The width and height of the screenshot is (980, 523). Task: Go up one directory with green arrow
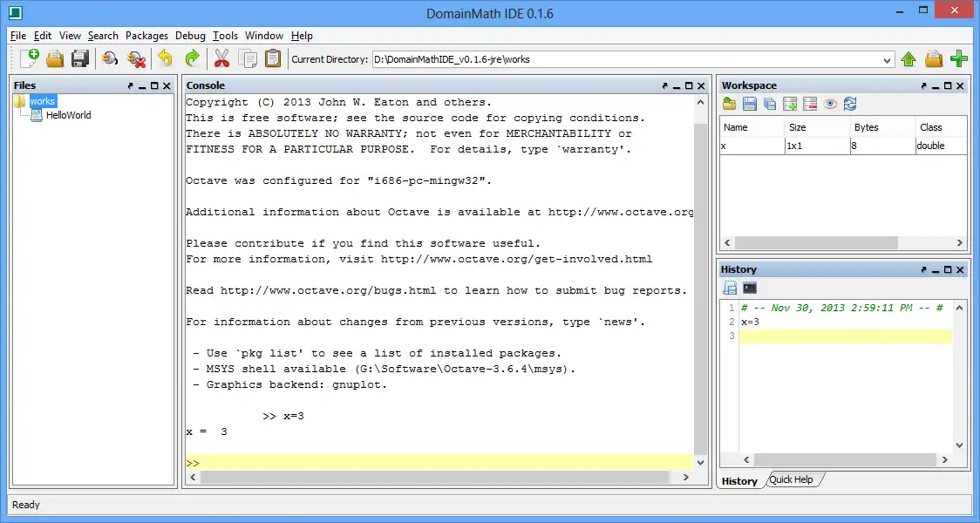(x=909, y=59)
